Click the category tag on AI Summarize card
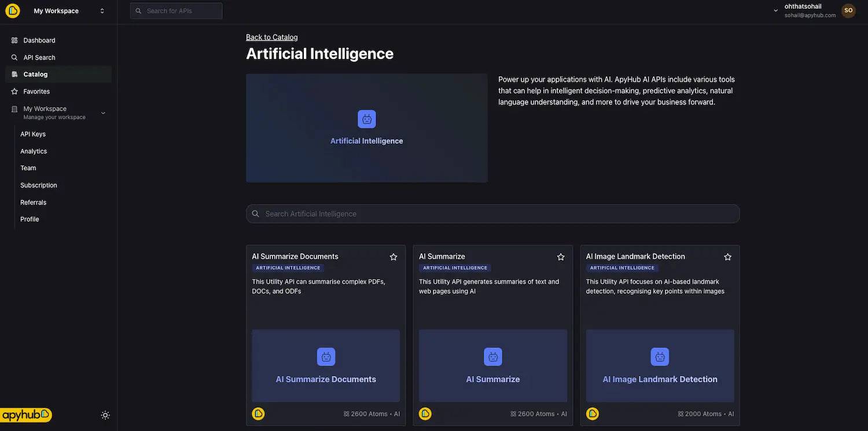The height and width of the screenshot is (431, 868). (455, 268)
